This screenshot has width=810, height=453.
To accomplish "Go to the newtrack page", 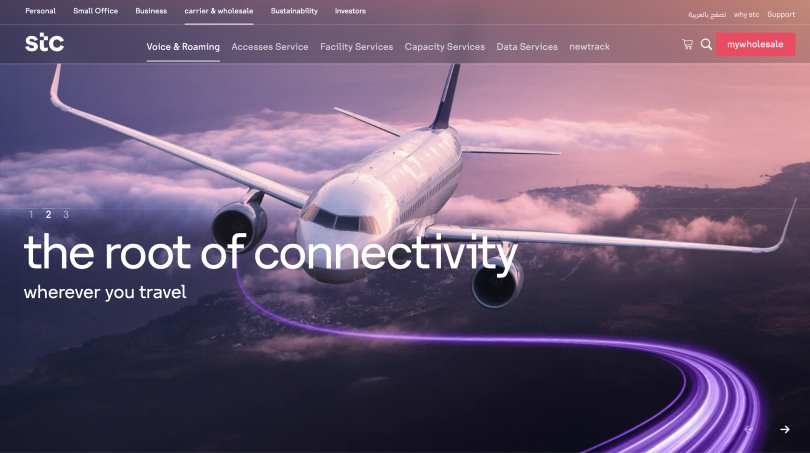I will click(x=589, y=46).
